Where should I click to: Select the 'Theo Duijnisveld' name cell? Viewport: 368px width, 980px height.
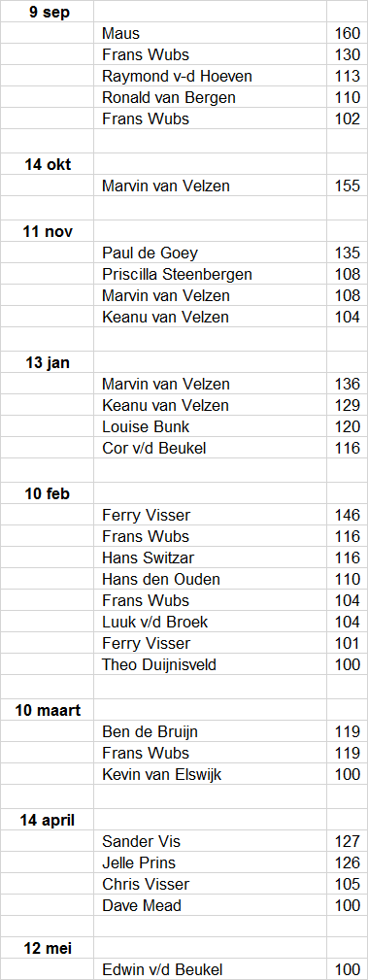210,664
